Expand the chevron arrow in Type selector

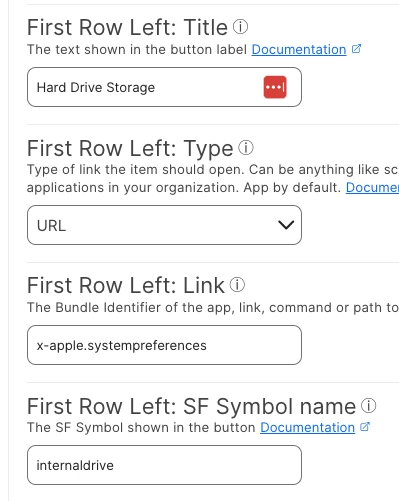click(286, 225)
